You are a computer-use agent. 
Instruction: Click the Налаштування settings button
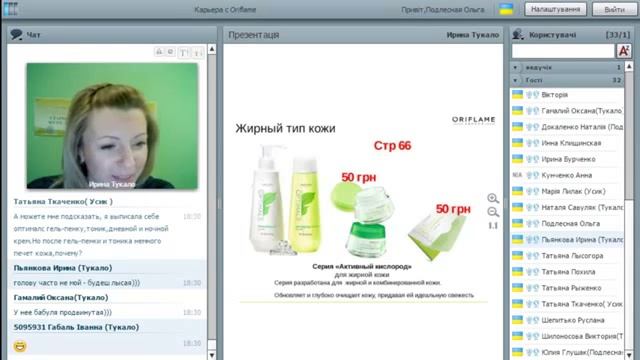556,9
